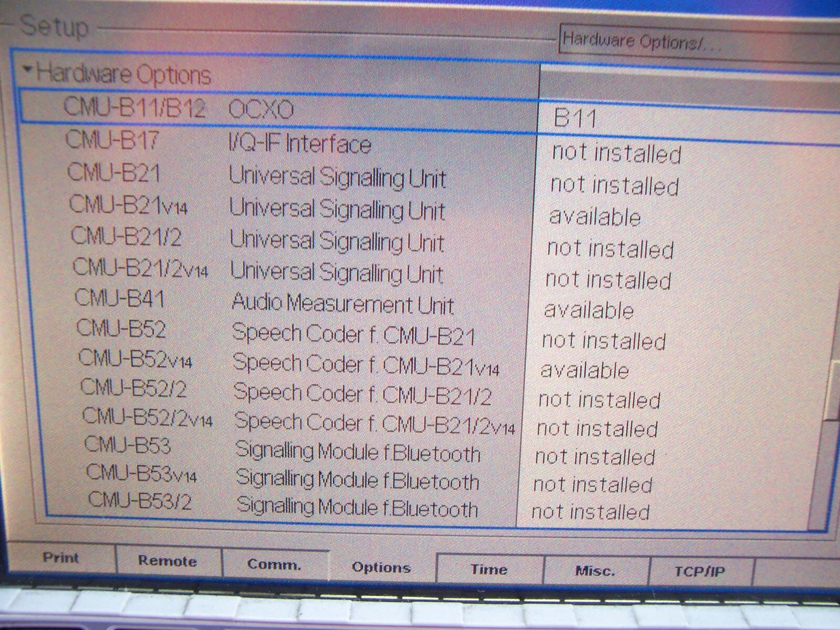Click the 'not installed' status for CMU-B53/2
Viewport: 840px width, 630px height.
coord(591,511)
